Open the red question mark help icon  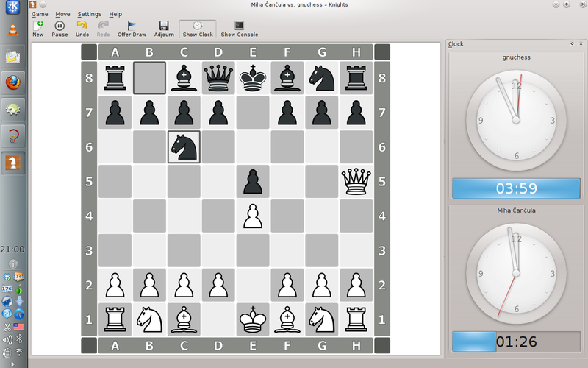tap(12, 136)
